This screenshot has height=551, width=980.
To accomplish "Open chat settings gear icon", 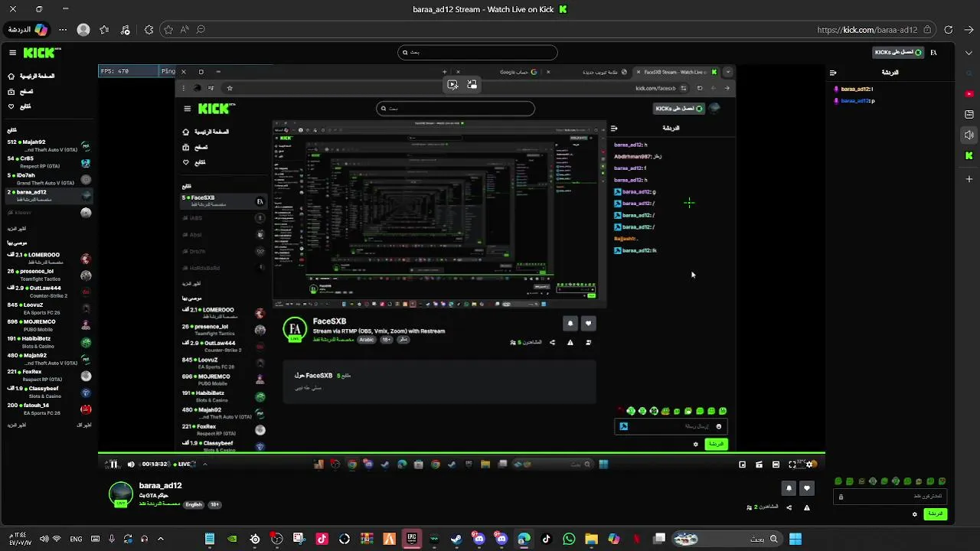I will pos(914,514).
